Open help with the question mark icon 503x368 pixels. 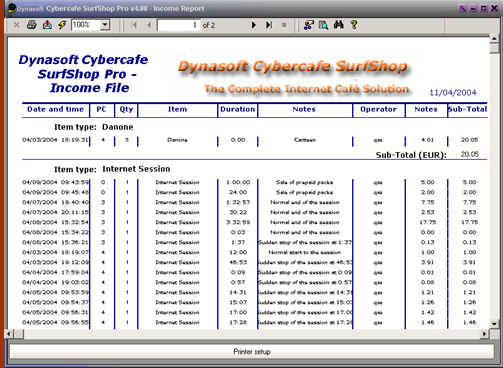pyautogui.click(x=354, y=24)
